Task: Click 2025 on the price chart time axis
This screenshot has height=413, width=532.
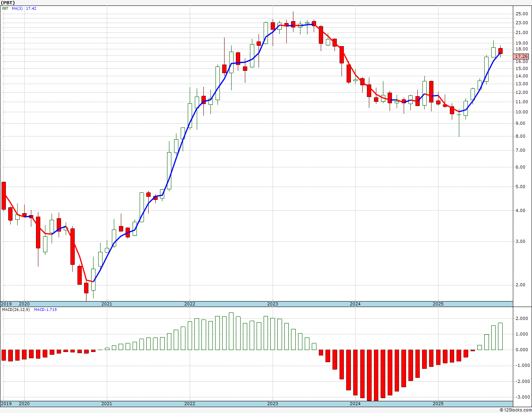Action: pos(438,304)
